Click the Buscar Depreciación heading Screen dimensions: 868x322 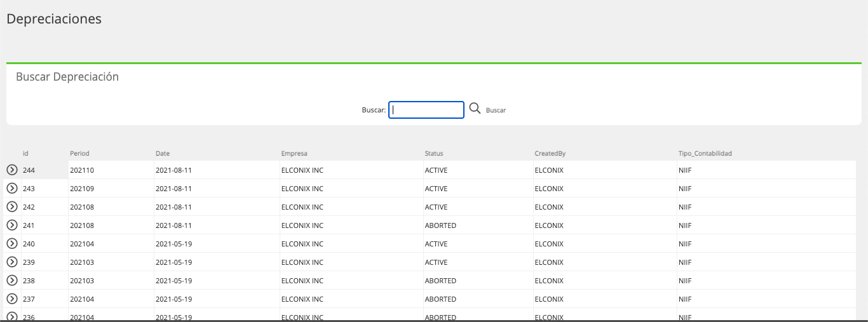tap(67, 77)
